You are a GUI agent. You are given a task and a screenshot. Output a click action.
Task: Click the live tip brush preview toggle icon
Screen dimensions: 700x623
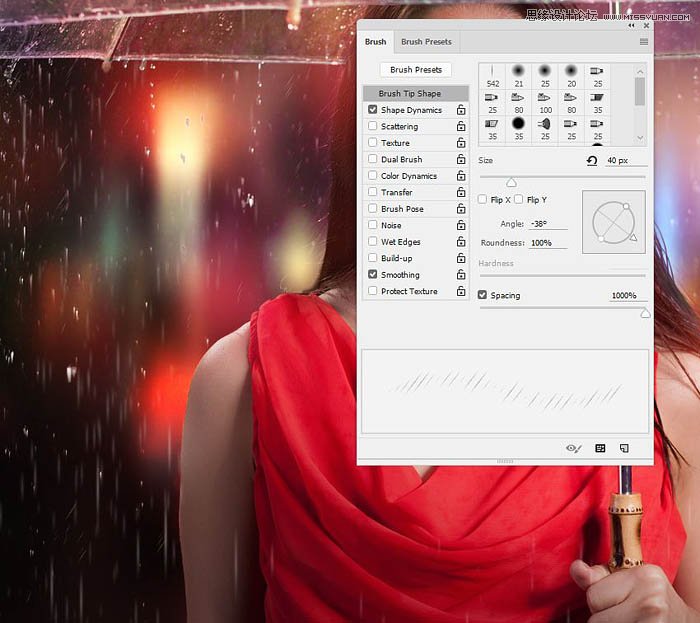[x=573, y=449]
